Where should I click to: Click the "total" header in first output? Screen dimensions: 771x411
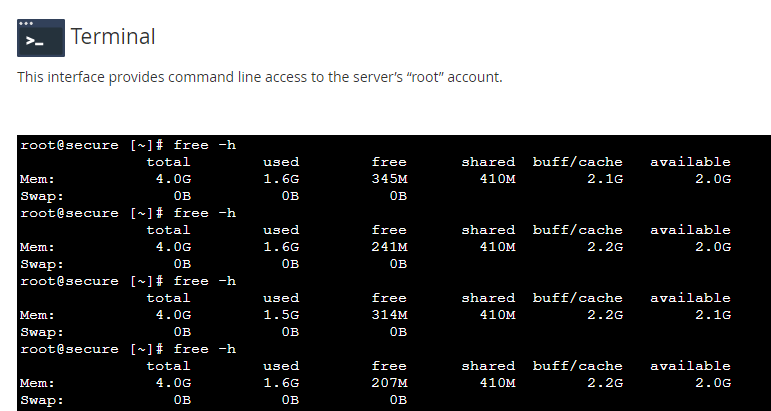[x=168, y=162]
